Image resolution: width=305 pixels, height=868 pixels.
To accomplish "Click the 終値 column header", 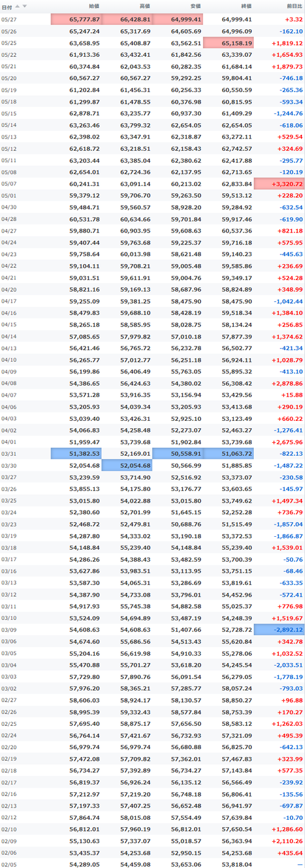I will click(246, 7).
